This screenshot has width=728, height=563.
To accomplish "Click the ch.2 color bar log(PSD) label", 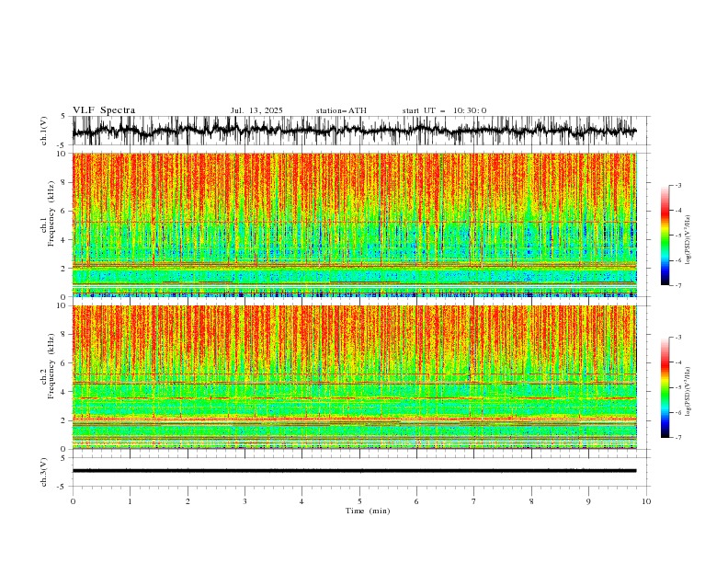I will coord(688,391).
